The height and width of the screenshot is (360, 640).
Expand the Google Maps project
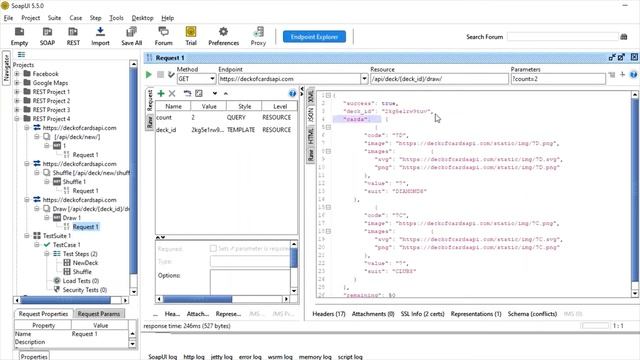click(17, 83)
